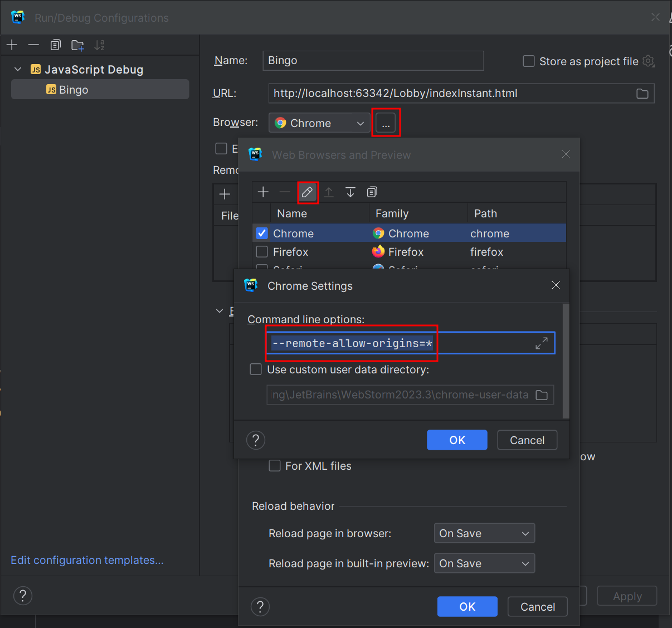Sort browsers by Path column header
The image size is (672, 628).
coord(517,213)
